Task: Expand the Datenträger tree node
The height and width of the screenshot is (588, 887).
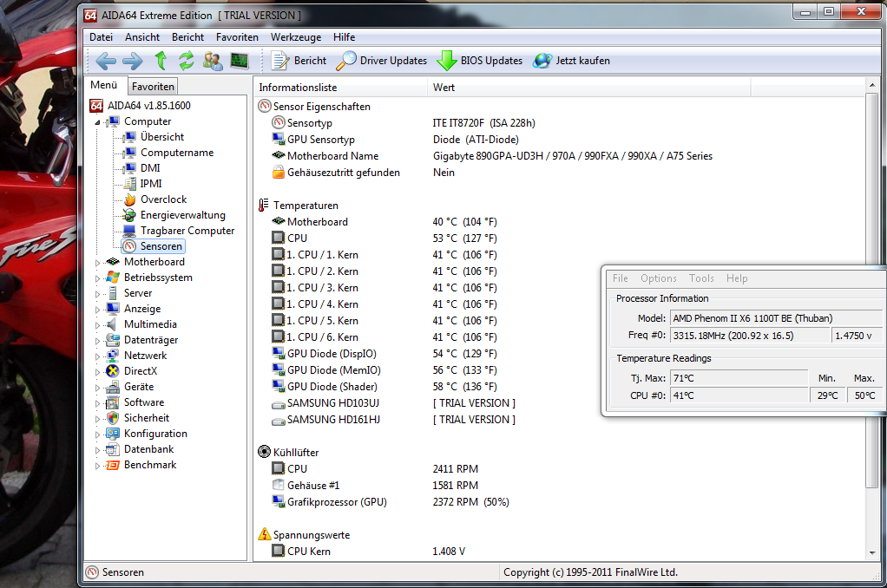Action: [x=97, y=340]
